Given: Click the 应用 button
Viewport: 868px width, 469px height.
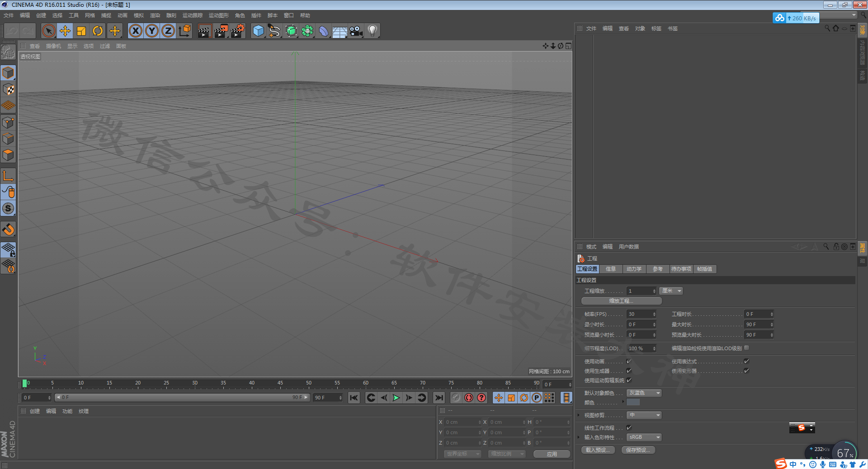Looking at the screenshot, I should [x=552, y=454].
